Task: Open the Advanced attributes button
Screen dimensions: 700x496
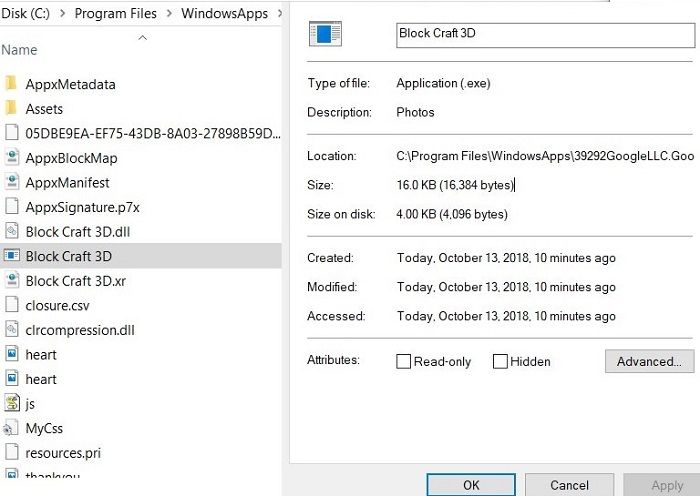Action: (x=649, y=361)
